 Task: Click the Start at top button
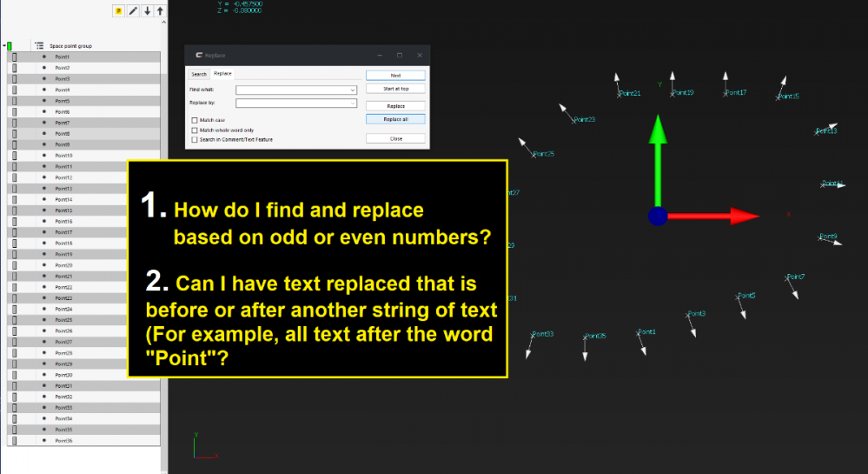395,89
